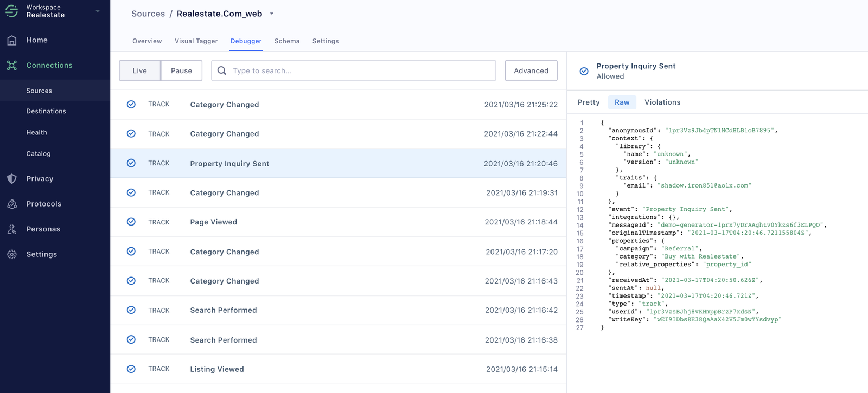Click status check icon for 21:16:42 event
Image resolution: width=868 pixels, height=393 pixels.
click(x=131, y=310)
